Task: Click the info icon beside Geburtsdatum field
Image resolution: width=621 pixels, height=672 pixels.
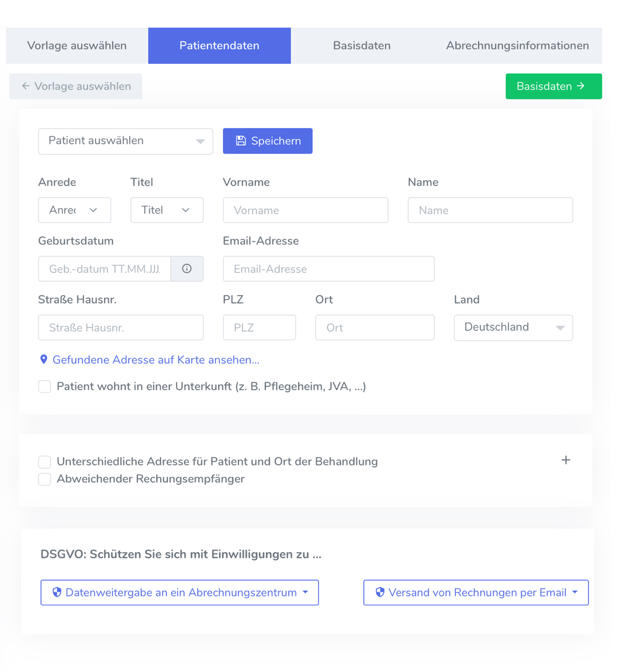Action: [x=187, y=269]
